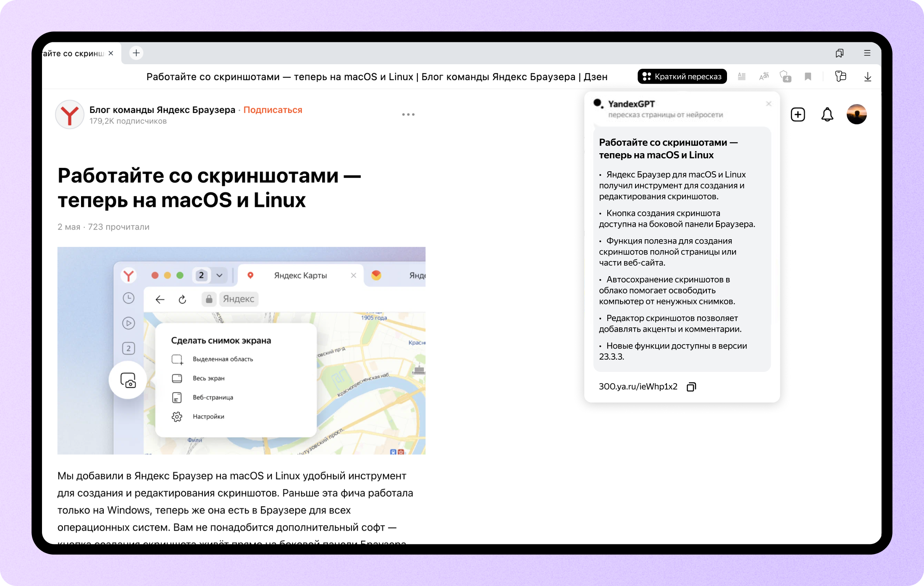The image size is (924, 586).
Task: Click '179,2К подписчиков' text
Action: [128, 121]
